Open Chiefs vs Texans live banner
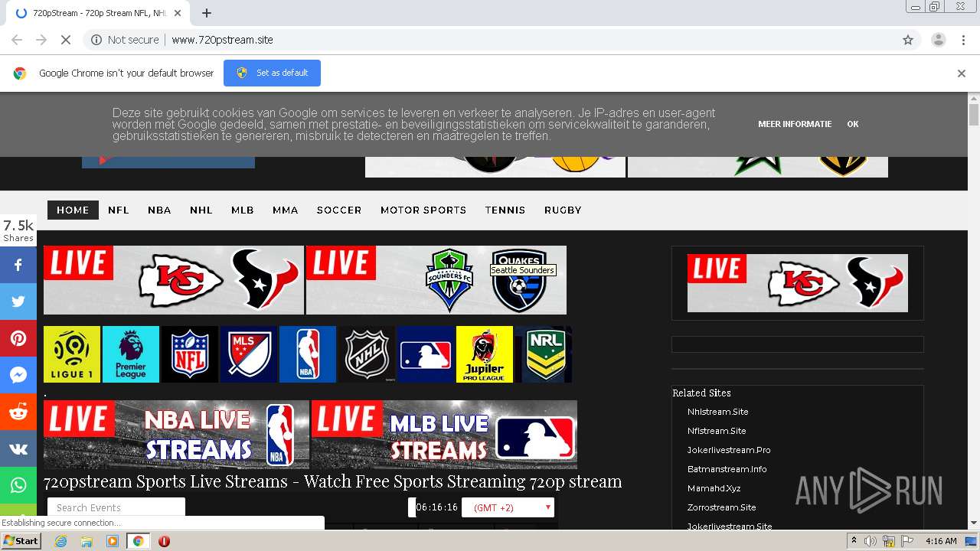Screen dimensions: 980x551 [174, 280]
